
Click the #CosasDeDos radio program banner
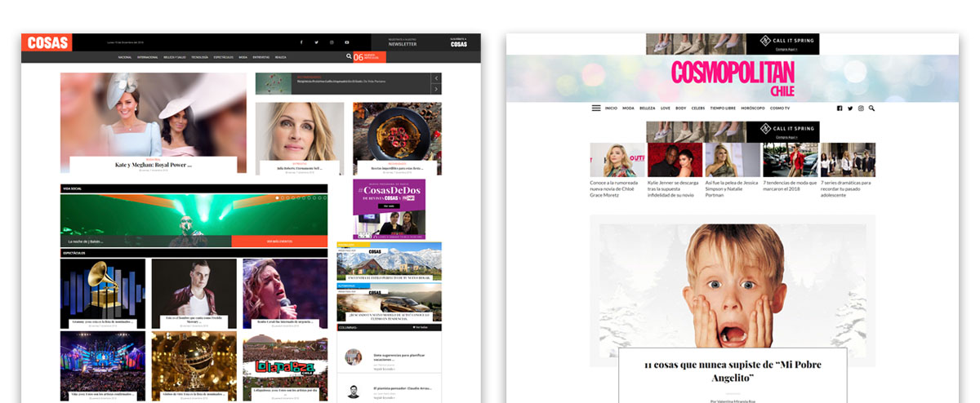click(x=389, y=209)
